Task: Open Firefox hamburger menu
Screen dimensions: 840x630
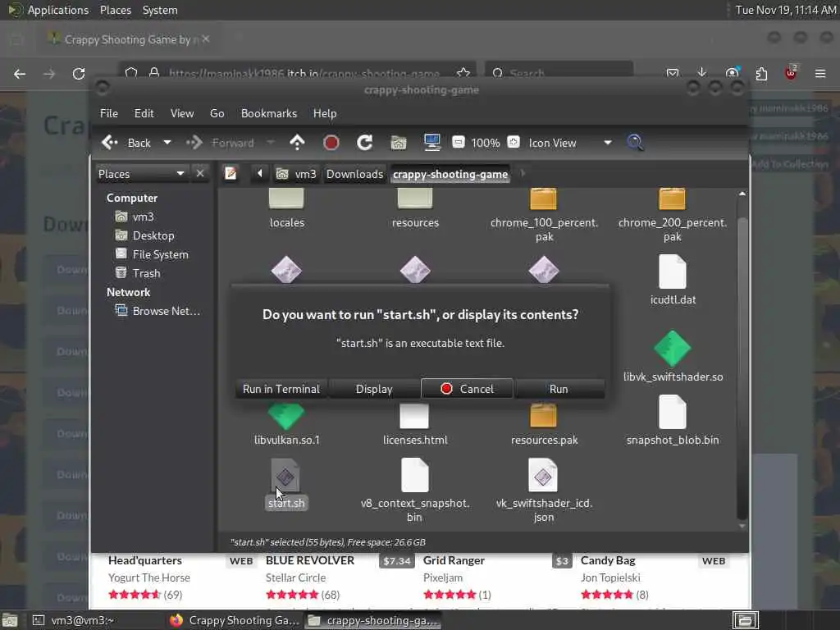Action: click(820, 73)
